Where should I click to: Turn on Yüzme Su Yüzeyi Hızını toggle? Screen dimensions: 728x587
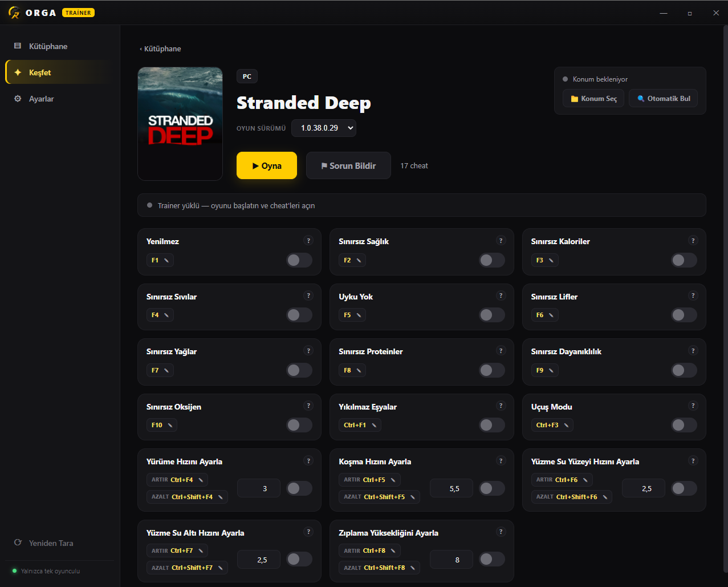tap(684, 488)
